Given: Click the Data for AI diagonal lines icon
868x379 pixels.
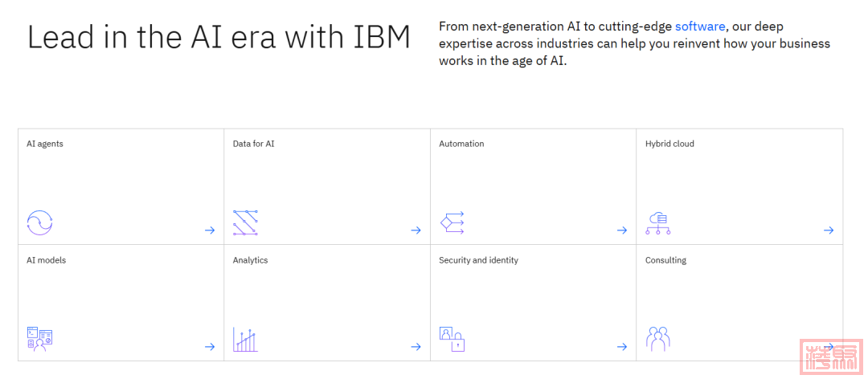Looking at the screenshot, I should [x=245, y=222].
